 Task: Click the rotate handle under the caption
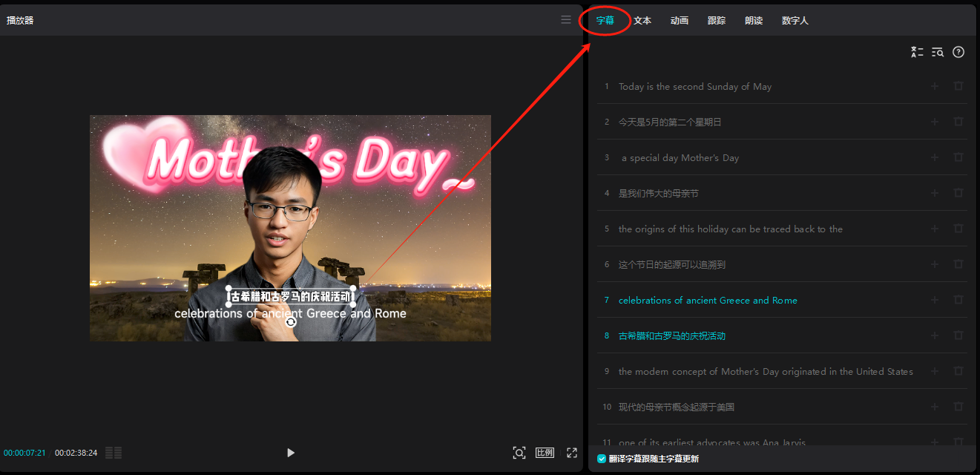[x=291, y=321]
